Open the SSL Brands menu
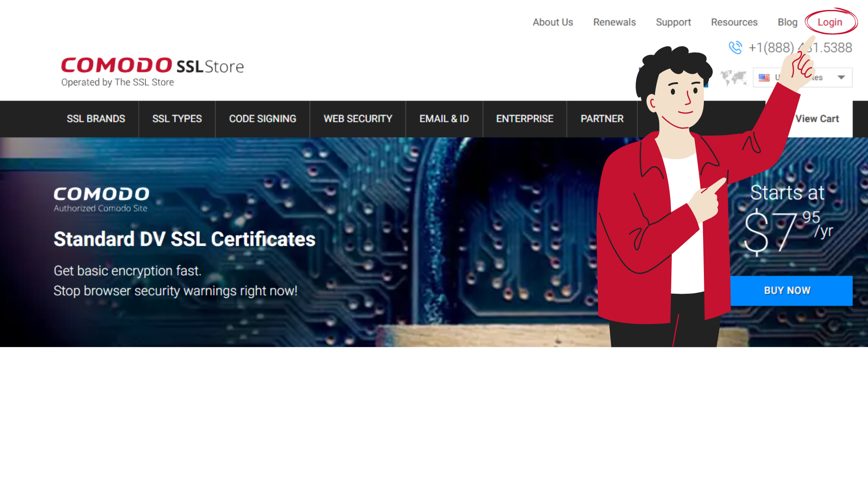868x488 pixels. pos(96,119)
